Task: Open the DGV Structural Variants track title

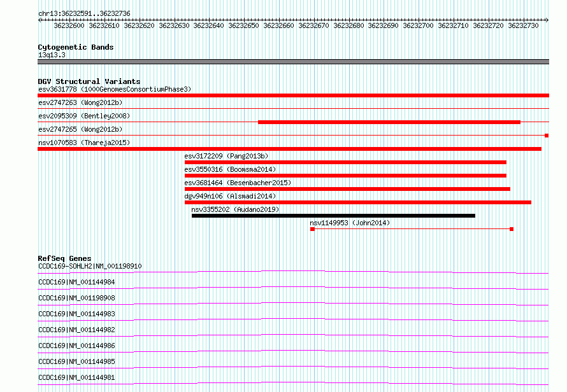Action: [89, 81]
